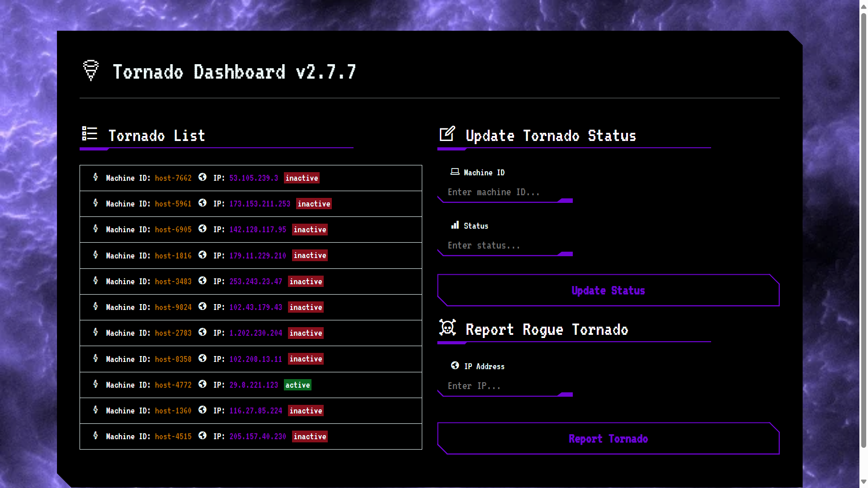Click the lightning bolt icon for host-3483
Viewport: 868px width, 488px height.
pos(95,281)
